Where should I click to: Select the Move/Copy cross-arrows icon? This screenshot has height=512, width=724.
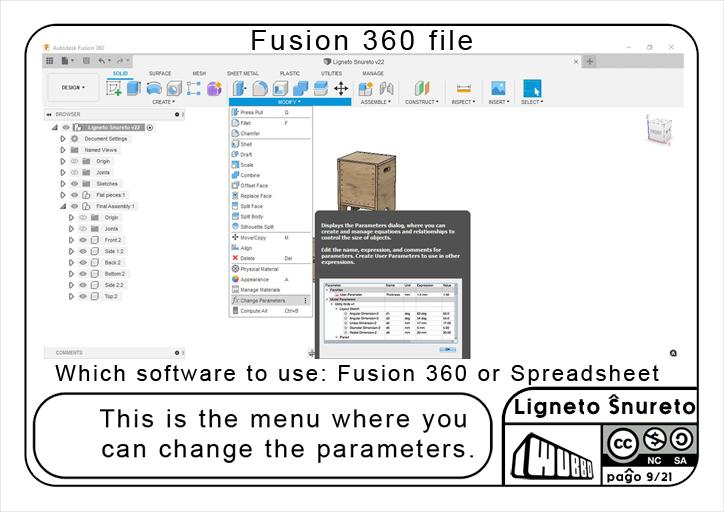[341, 88]
